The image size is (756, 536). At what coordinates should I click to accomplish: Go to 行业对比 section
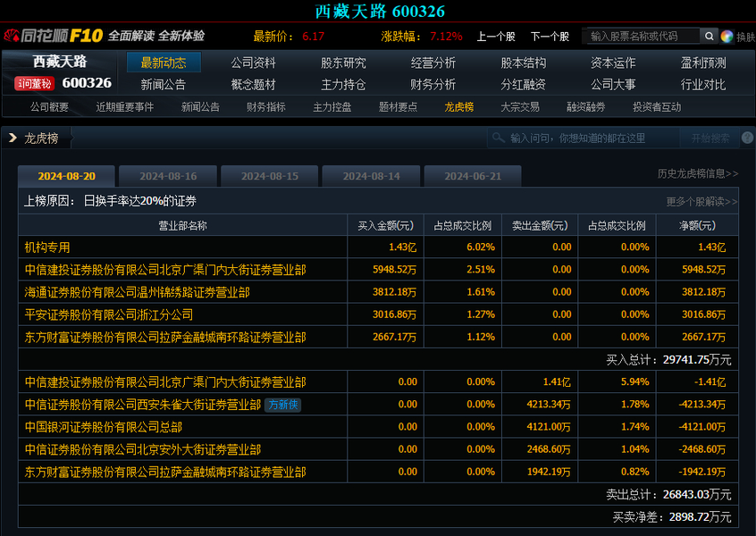point(703,85)
